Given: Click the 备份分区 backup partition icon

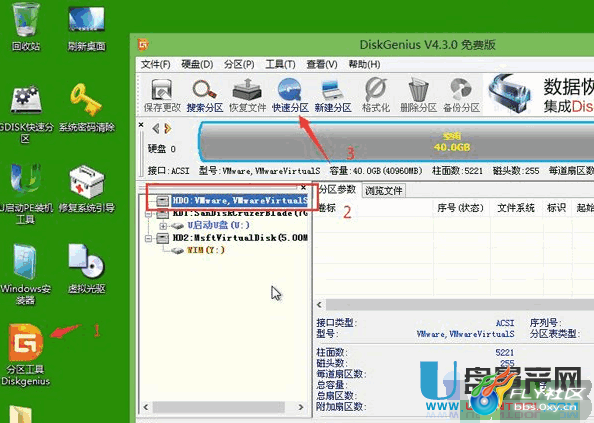Looking at the screenshot, I should click(461, 95).
